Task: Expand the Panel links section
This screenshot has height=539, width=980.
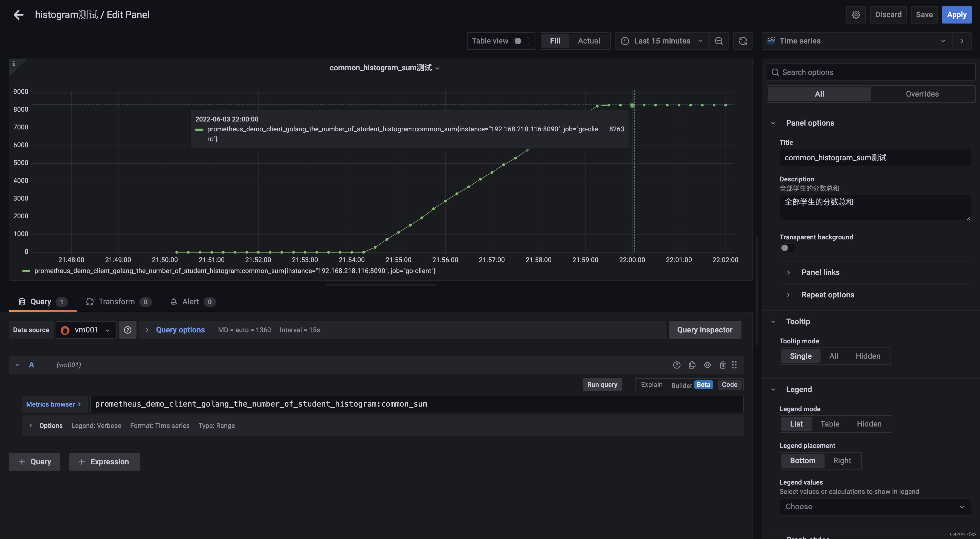Action: (x=820, y=272)
